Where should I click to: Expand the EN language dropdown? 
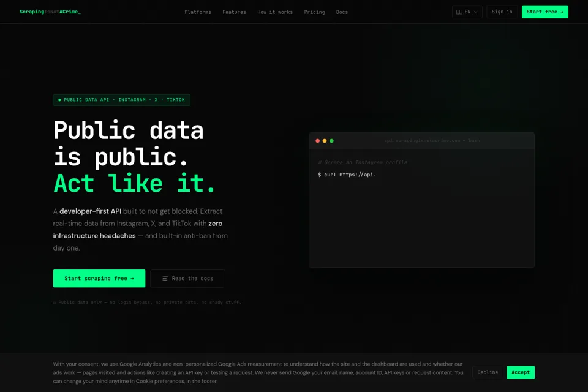(467, 12)
